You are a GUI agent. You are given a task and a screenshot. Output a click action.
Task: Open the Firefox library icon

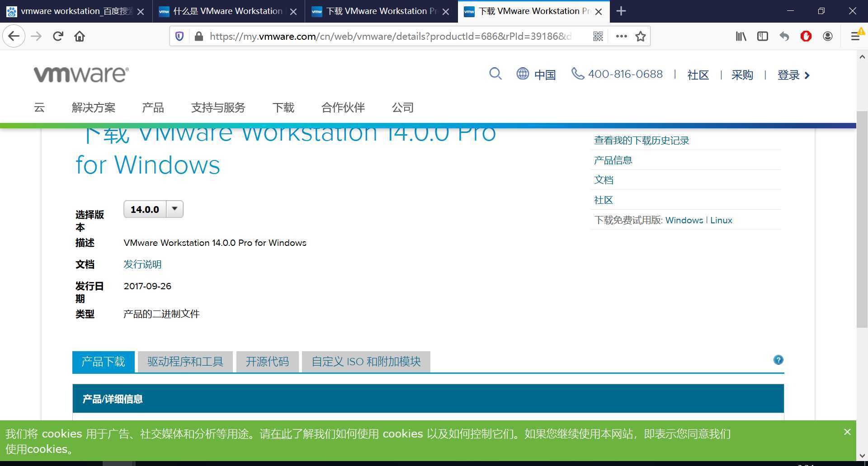click(741, 36)
